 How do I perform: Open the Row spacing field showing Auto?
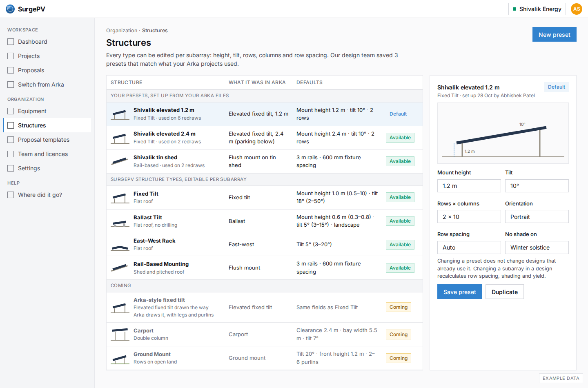tap(469, 248)
